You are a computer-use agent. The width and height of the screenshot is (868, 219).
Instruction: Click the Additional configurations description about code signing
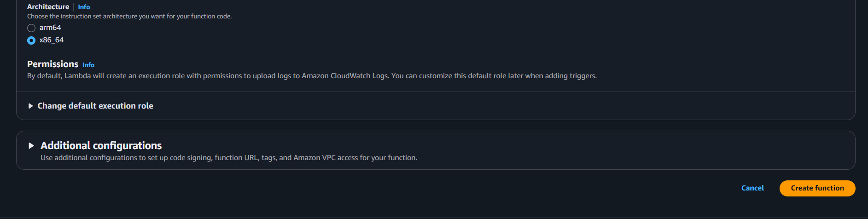tap(229, 158)
